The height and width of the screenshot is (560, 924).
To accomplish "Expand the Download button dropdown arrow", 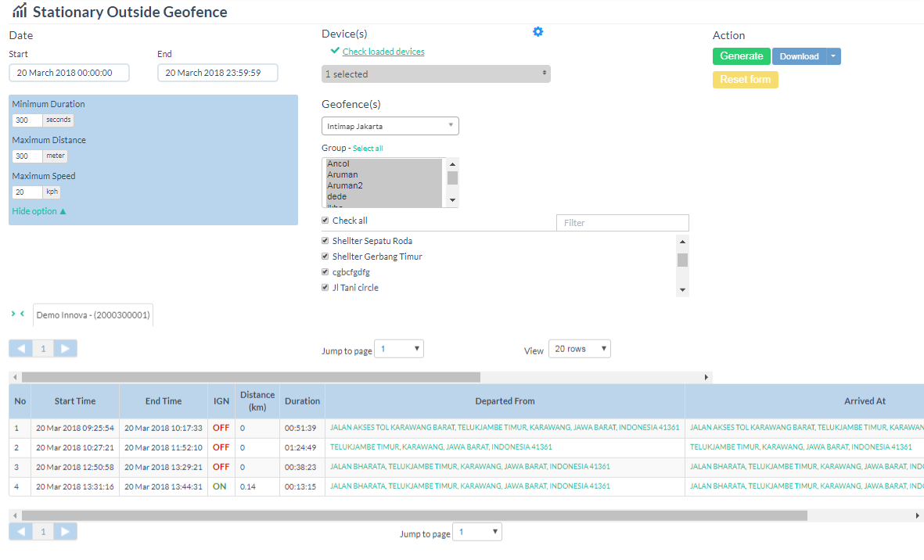I will 833,56.
